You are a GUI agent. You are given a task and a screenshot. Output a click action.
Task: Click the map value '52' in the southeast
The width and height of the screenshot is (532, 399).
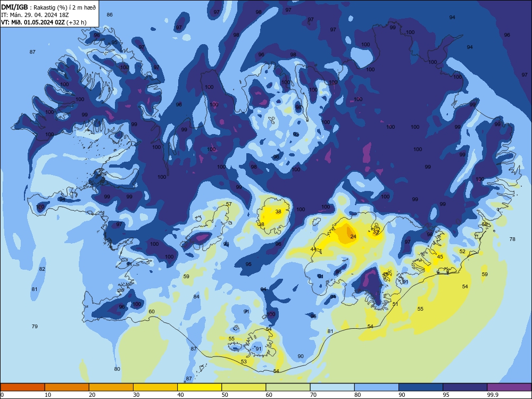pyautogui.click(x=462, y=252)
